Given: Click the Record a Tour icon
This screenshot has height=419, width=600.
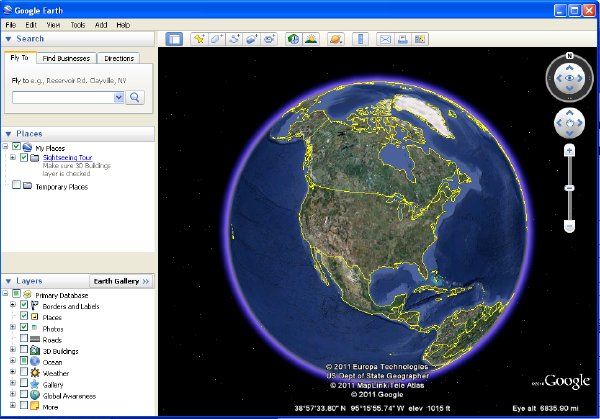Looking at the screenshot, I should 269,39.
